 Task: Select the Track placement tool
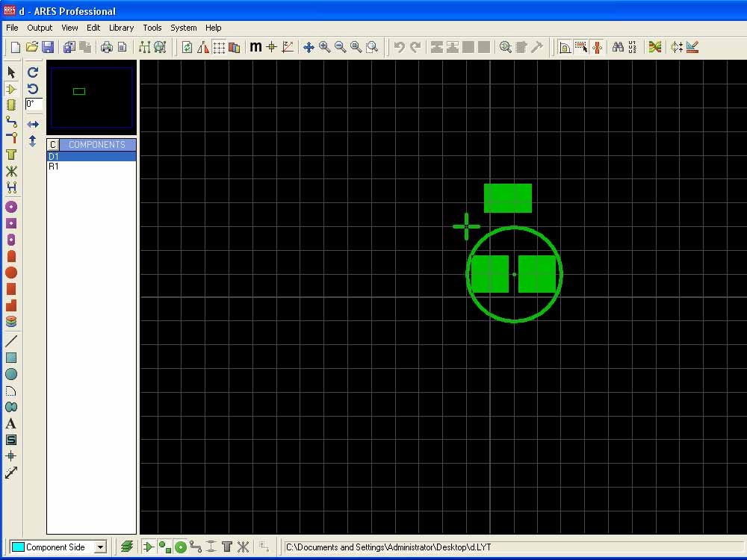point(11,121)
